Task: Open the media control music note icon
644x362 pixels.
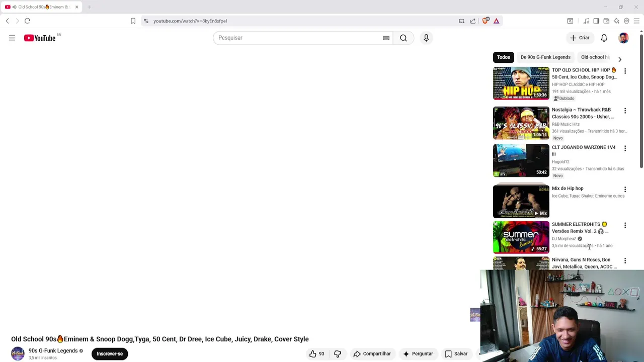Action: [586, 21]
